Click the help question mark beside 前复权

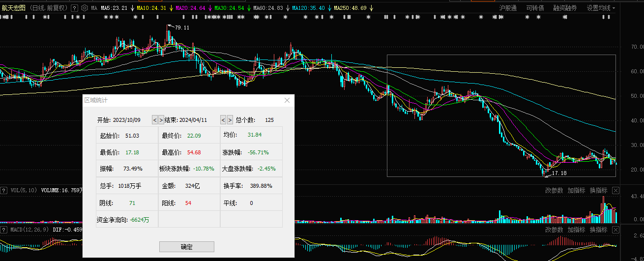pos(74,8)
